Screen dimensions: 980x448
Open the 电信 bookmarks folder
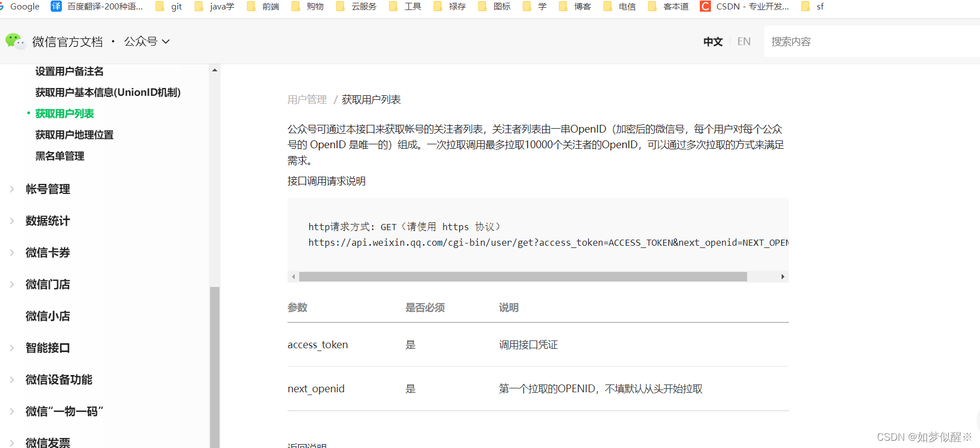(x=620, y=6)
